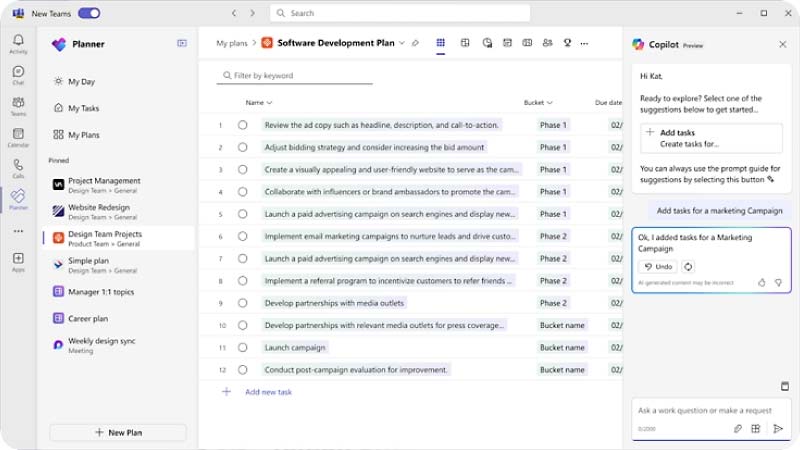
Task: Switch to Board view icon
Action: (x=465, y=43)
